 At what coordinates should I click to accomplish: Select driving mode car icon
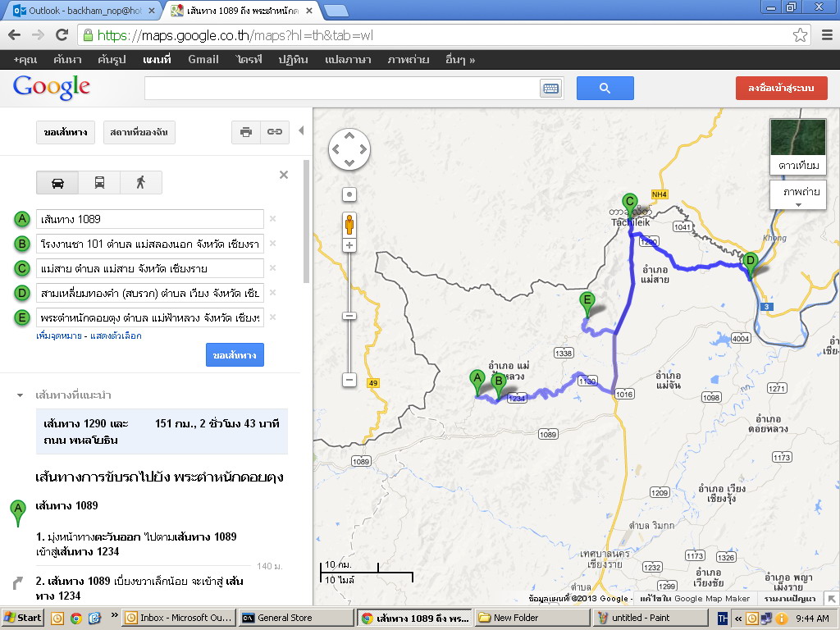[x=57, y=183]
